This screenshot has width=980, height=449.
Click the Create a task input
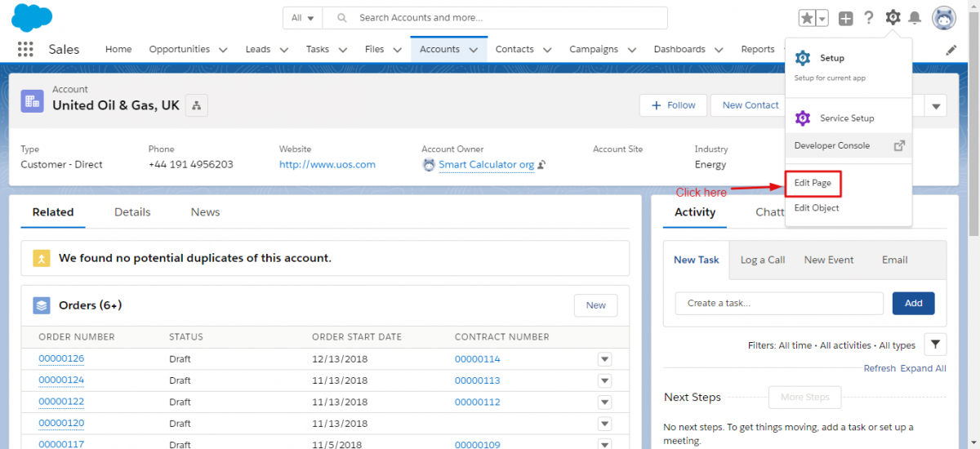pos(779,303)
